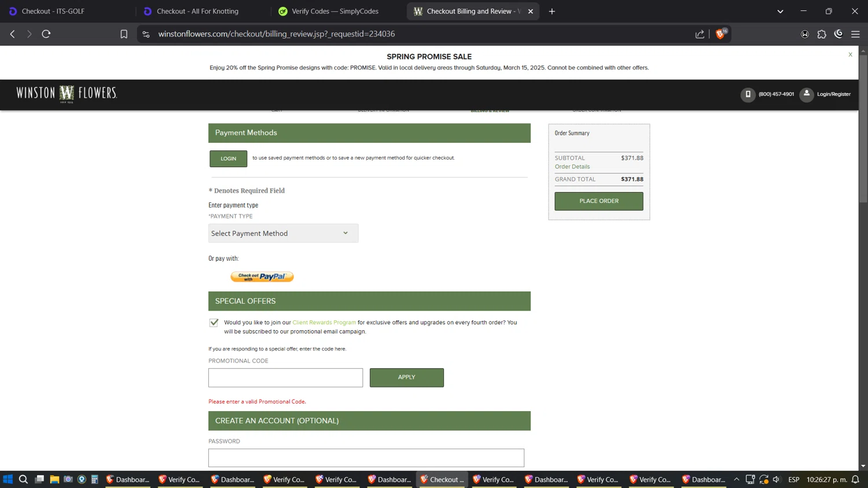This screenshot has height=488, width=868.
Task: Click the Place Order button
Action: click(x=599, y=201)
